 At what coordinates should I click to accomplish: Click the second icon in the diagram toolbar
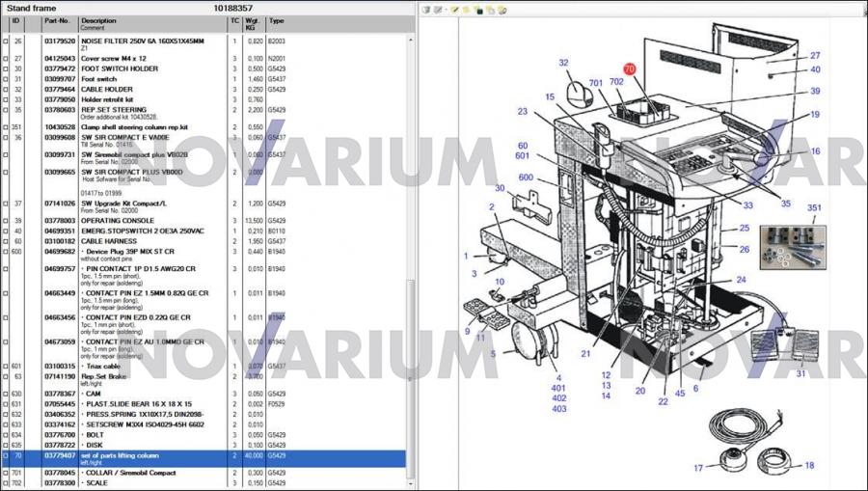point(439,10)
